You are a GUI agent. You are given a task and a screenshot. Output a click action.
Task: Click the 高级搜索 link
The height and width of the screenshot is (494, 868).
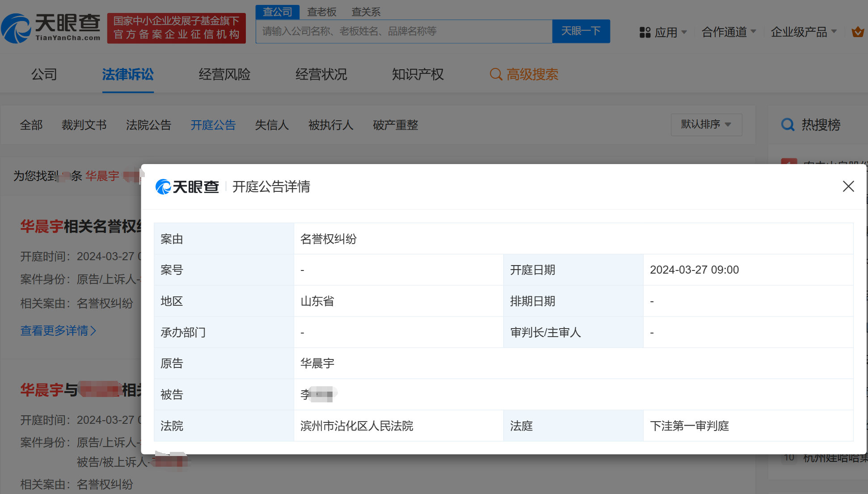(x=532, y=74)
